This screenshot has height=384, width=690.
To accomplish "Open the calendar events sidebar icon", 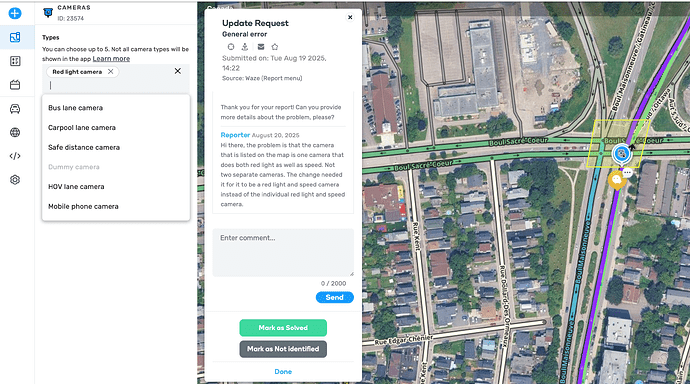I will click(15, 85).
